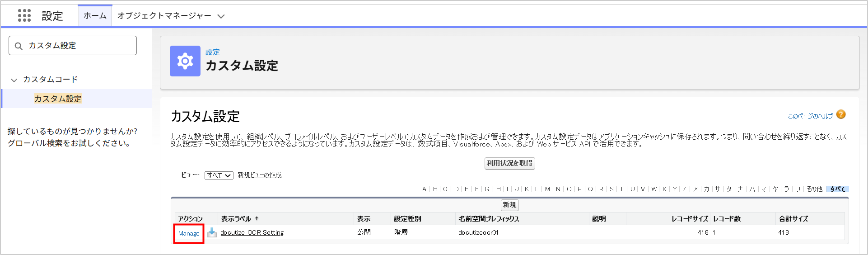This screenshot has width=868, height=255.
Task: Open the オブジェクトマネージャー dropdown arrow
Action: point(221,16)
